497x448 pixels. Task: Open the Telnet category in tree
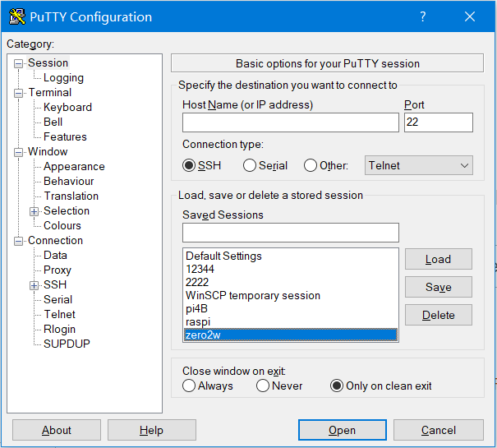59,315
